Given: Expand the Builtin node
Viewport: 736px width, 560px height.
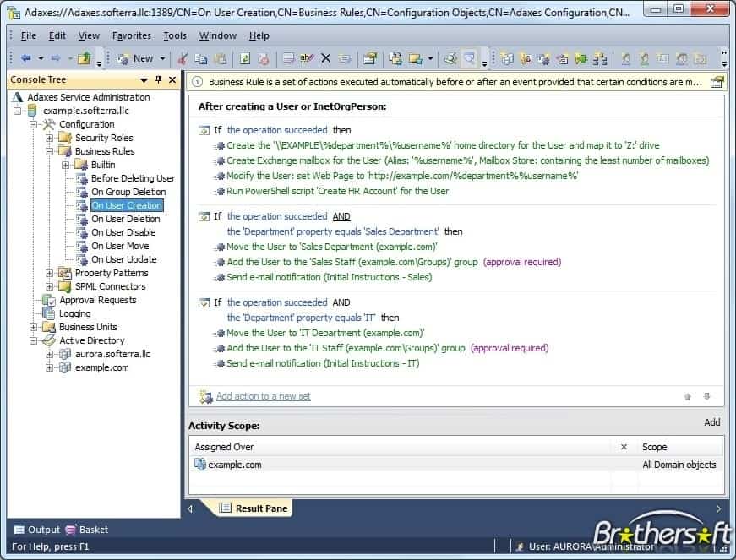Looking at the screenshot, I should coord(65,165).
